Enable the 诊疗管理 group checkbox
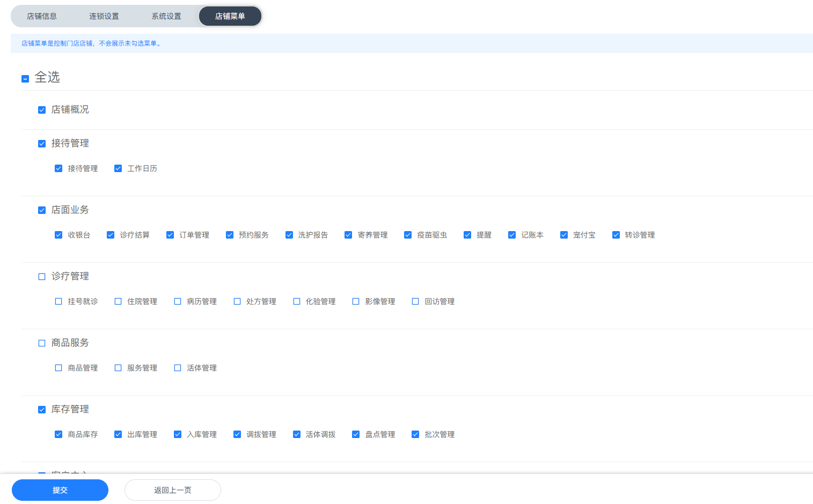 coord(42,277)
